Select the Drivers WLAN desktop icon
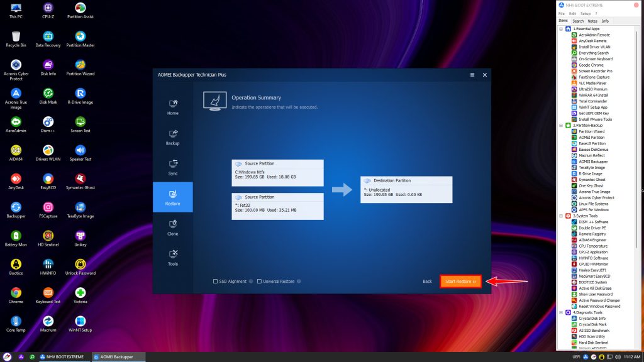 tap(48, 153)
